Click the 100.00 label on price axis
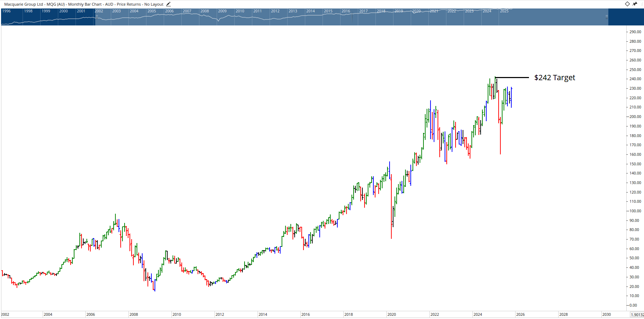 tap(635, 211)
